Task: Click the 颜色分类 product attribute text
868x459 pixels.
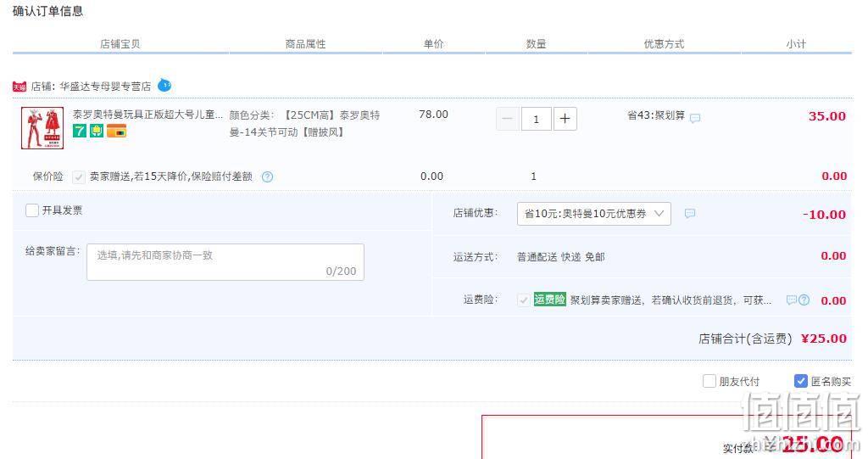Action: [x=305, y=124]
